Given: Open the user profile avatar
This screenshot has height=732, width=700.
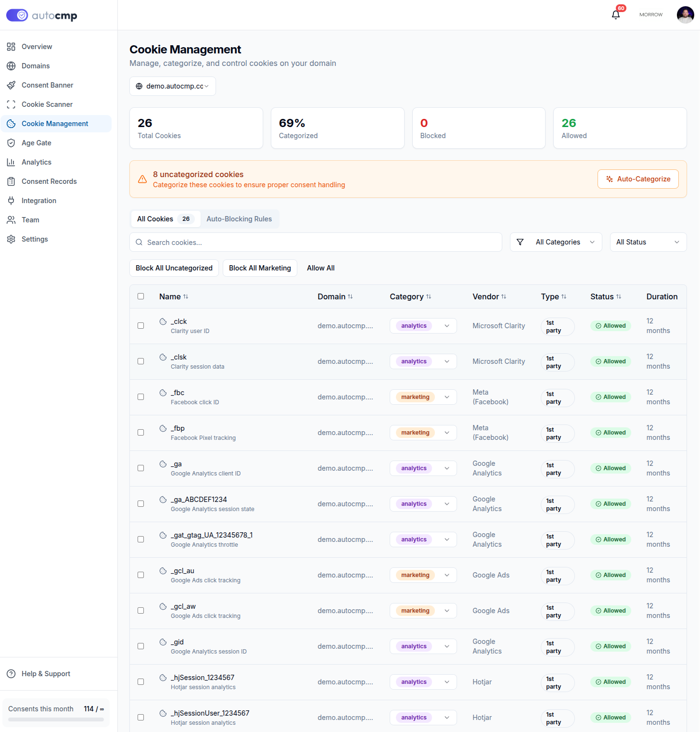Looking at the screenshot, I should click(x=685, y=15).
